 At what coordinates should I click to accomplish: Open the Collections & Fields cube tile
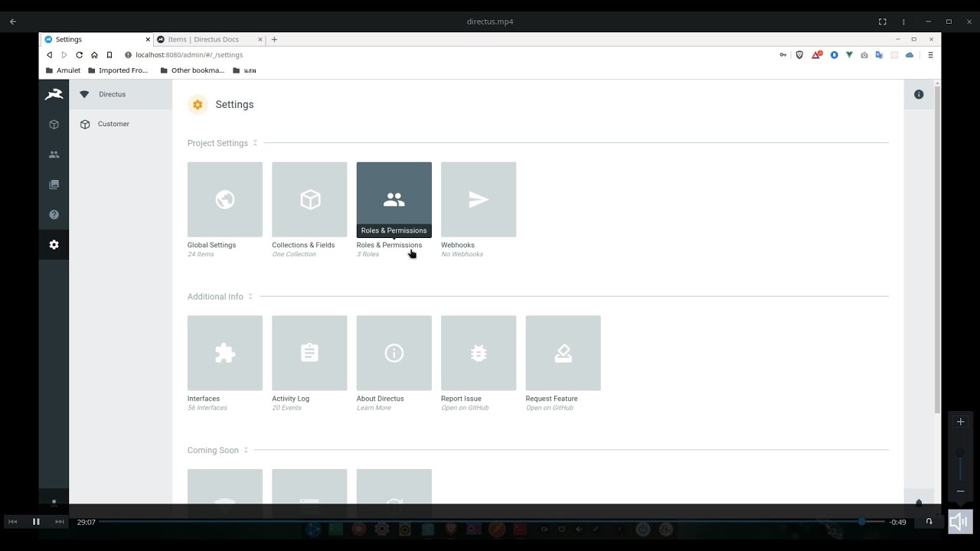tap(309, 200)
